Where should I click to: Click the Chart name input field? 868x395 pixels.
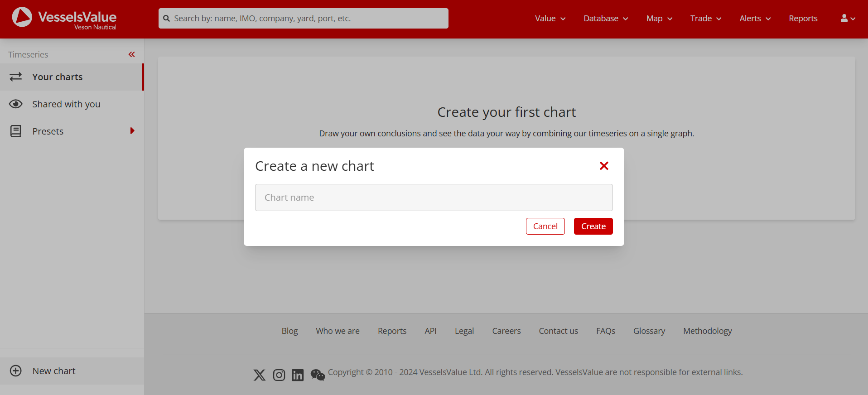pos(434,197)
